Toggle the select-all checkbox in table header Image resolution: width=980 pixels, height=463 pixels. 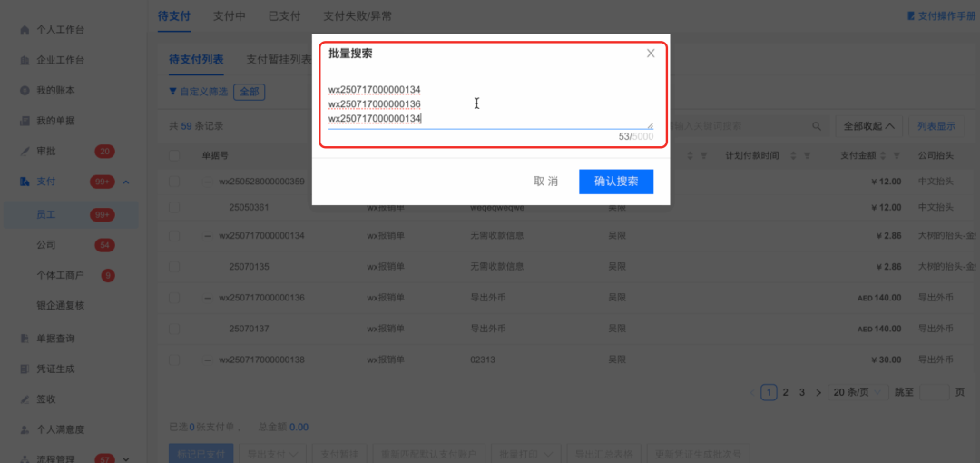pyautogui.click(x=174, y=155)
